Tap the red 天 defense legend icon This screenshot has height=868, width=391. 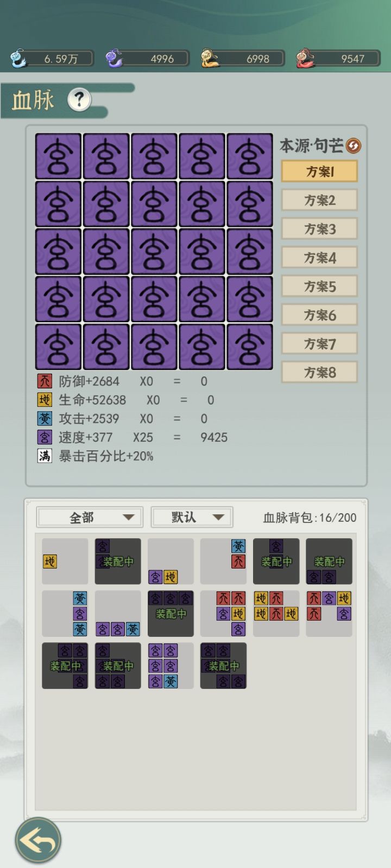45,381
